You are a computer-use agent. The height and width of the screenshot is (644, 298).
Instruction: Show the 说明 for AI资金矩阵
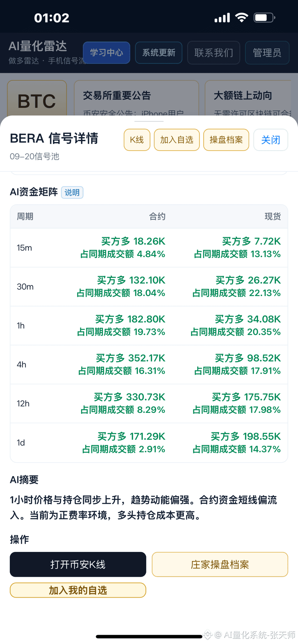coord(72,193)
